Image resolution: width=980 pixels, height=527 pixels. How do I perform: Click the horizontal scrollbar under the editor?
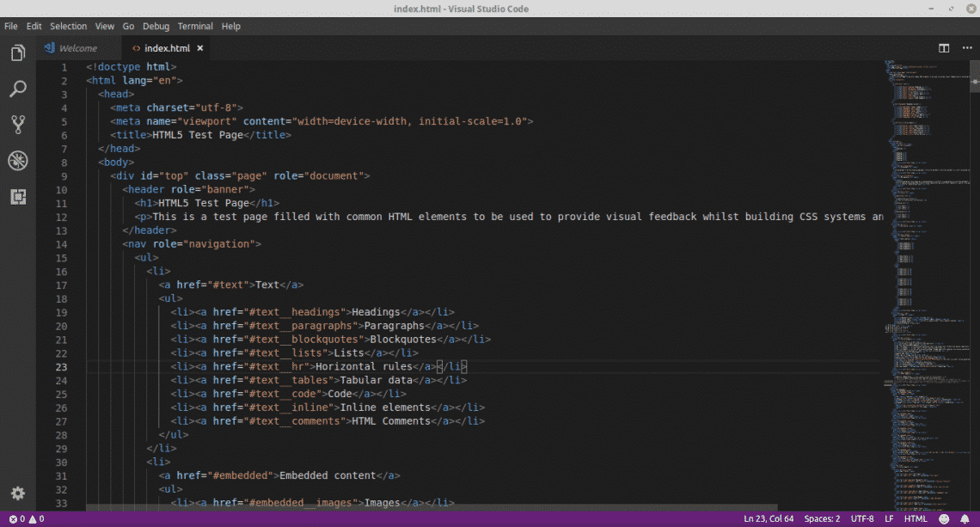(x=430, y=508)
